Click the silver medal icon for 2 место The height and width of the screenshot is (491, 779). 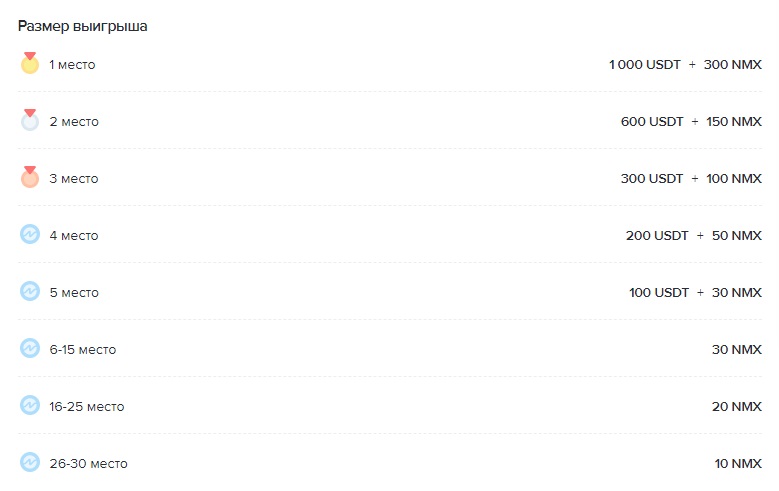pos(30,121)
